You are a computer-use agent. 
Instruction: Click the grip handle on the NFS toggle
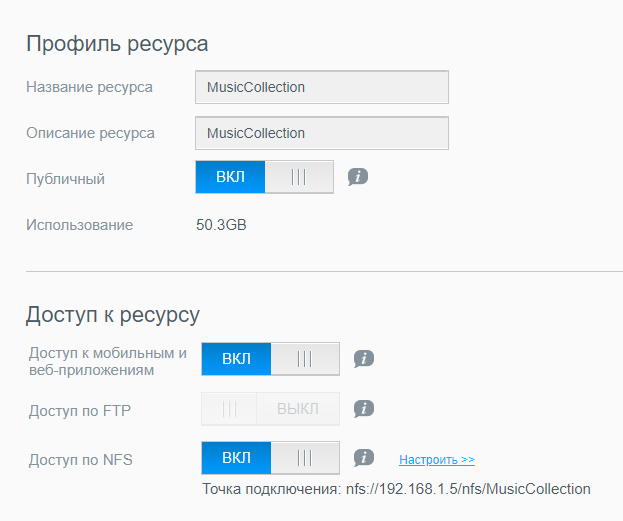(x=305, y=458)
